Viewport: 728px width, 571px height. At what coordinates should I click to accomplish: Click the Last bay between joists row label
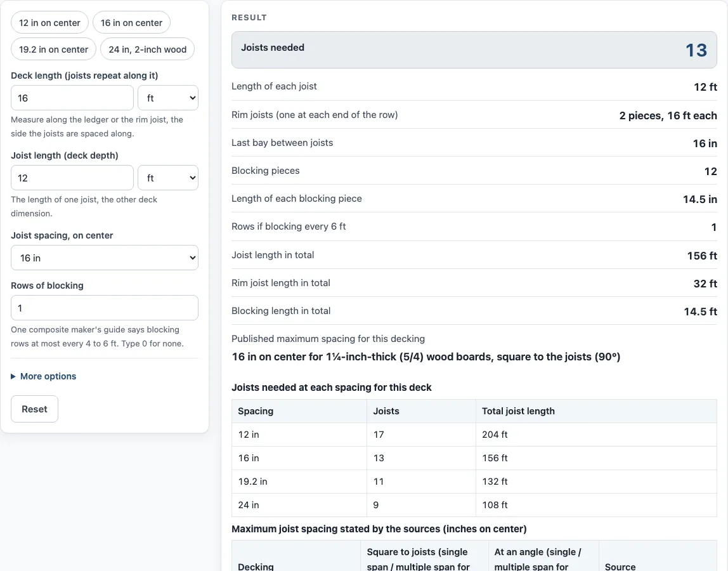[282, 143]
